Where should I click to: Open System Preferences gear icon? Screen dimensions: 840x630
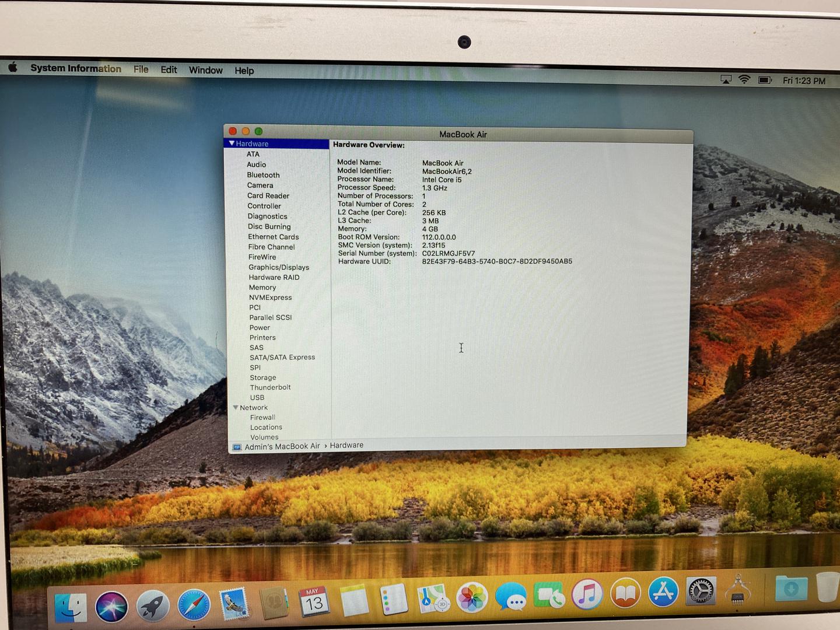coord(701,591)
